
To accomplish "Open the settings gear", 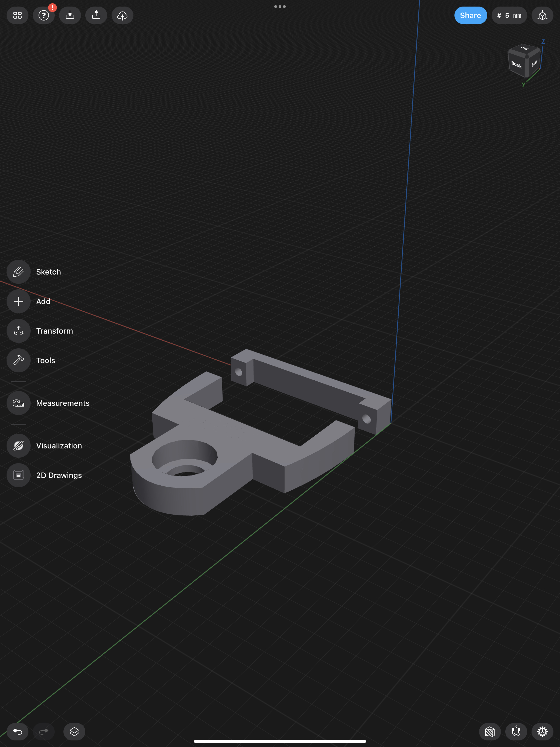I will (542, 731).
